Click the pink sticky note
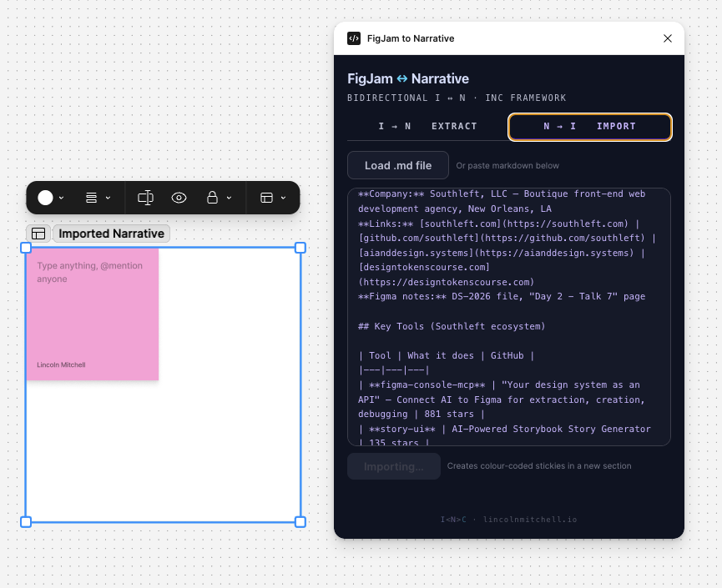This screenshot has height=588, width=722. (x=93, y=314)
